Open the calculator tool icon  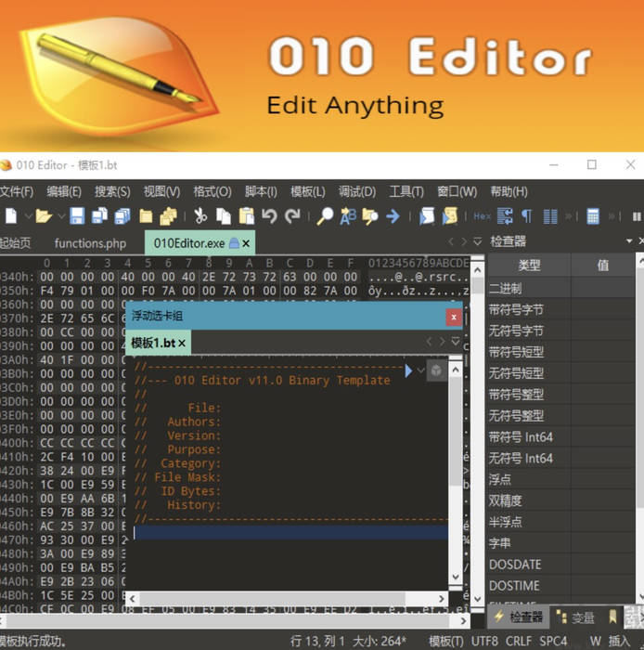click(x=593, y=216)
